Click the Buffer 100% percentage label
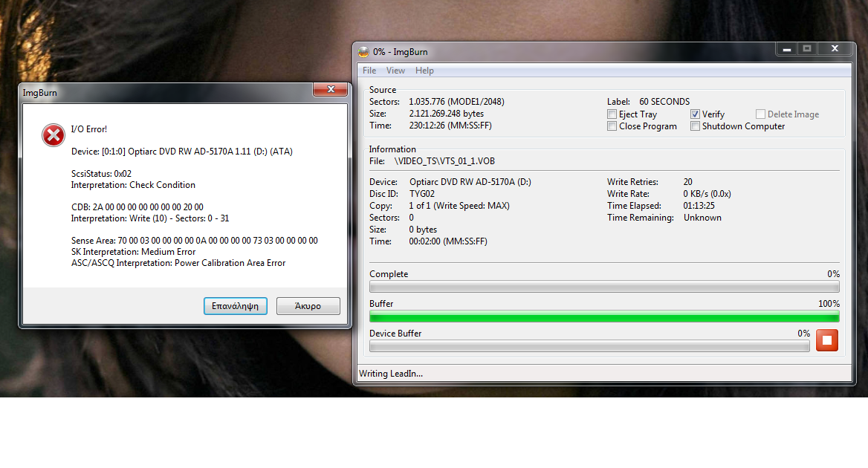Screen dimensions: 868x468 (x=829, y=304)
